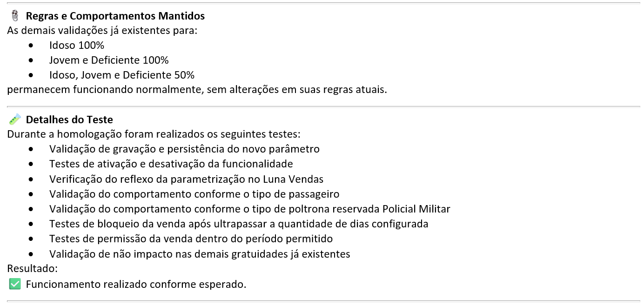The width and height of the screenshot is (644, 306).
Task: Place cursor in Idoso, Jovem e Deficiente 50% line
Action: point(122,75)
